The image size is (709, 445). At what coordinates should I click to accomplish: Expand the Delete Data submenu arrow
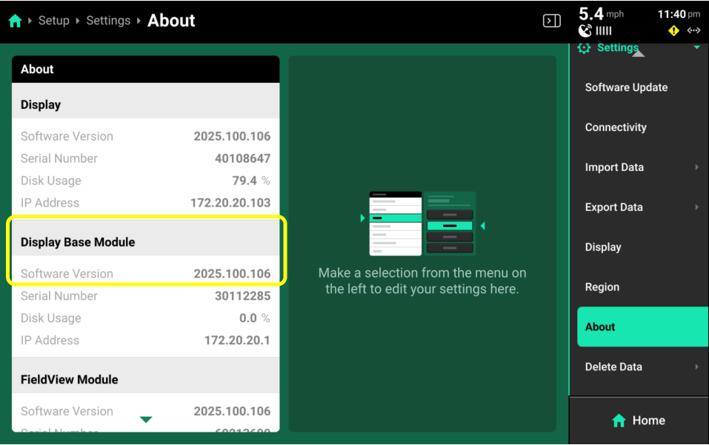[x=696, y=367]
